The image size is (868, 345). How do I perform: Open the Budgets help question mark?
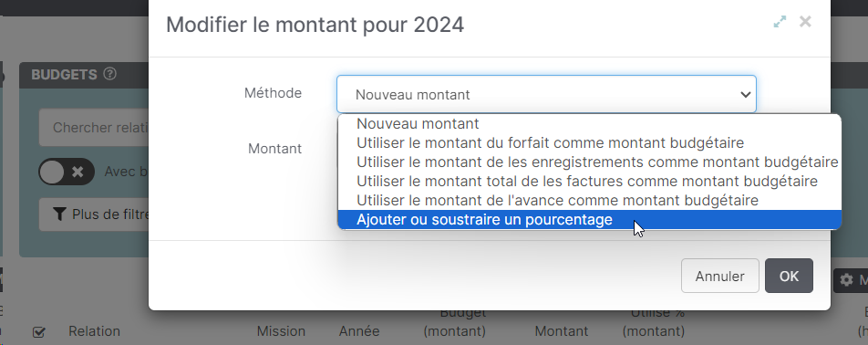(109, 74)
